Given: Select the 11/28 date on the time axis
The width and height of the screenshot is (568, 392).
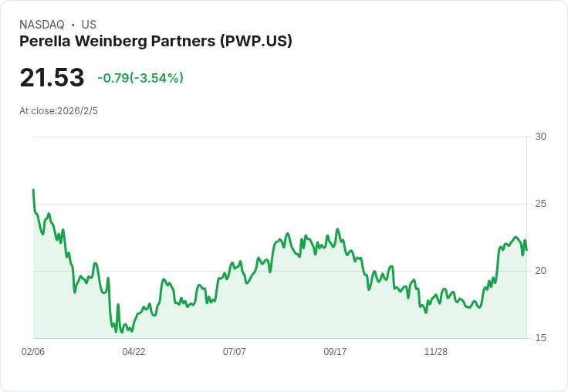Looking at the screenshot, I should coord(436,352).
